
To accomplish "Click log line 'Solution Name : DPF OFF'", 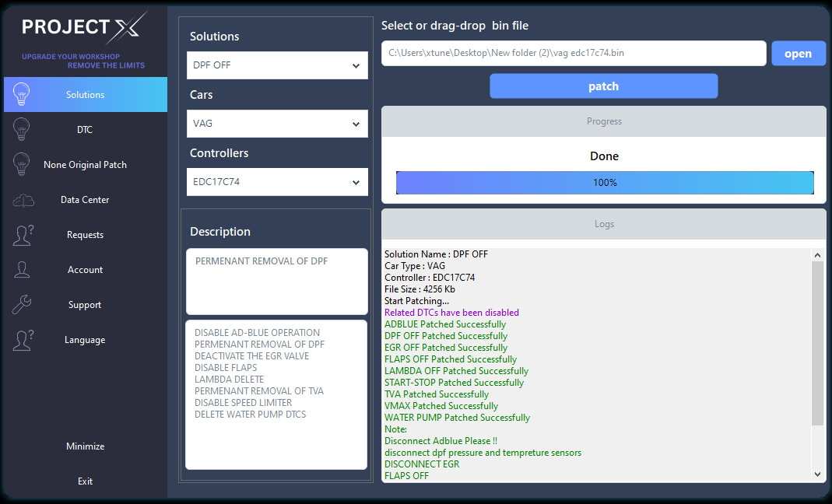I will tap(436, 254).
